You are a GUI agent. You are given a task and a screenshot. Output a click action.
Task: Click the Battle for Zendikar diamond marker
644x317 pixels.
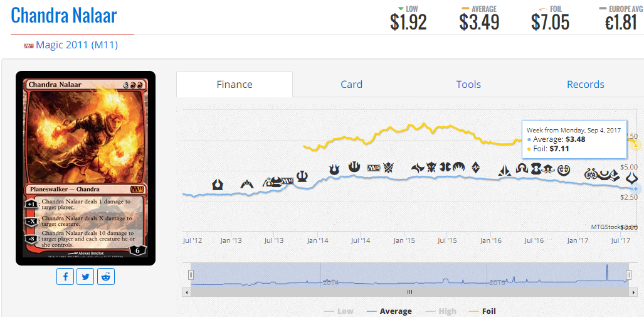click(x=475, y=167)
